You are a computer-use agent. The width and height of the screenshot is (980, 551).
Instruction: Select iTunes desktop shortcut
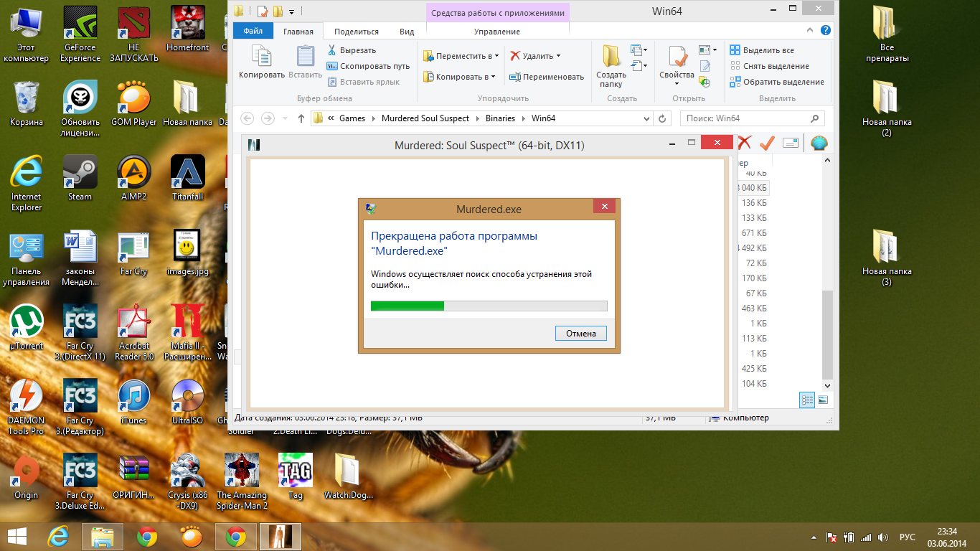click(x=134, y=402)
